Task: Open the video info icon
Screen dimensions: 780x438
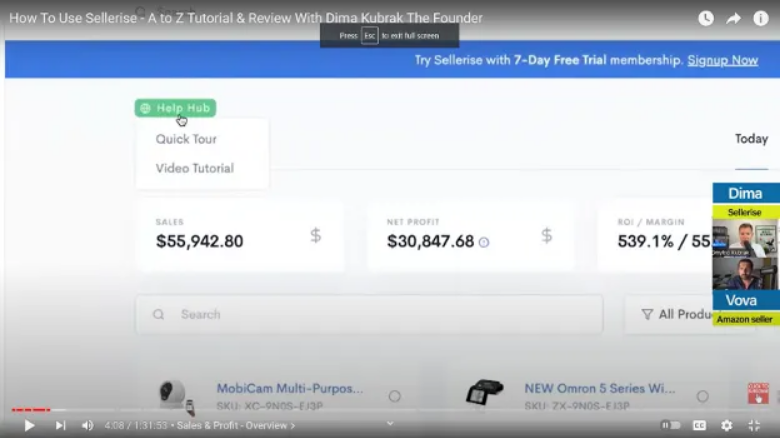Action: [x=761, y=18]
